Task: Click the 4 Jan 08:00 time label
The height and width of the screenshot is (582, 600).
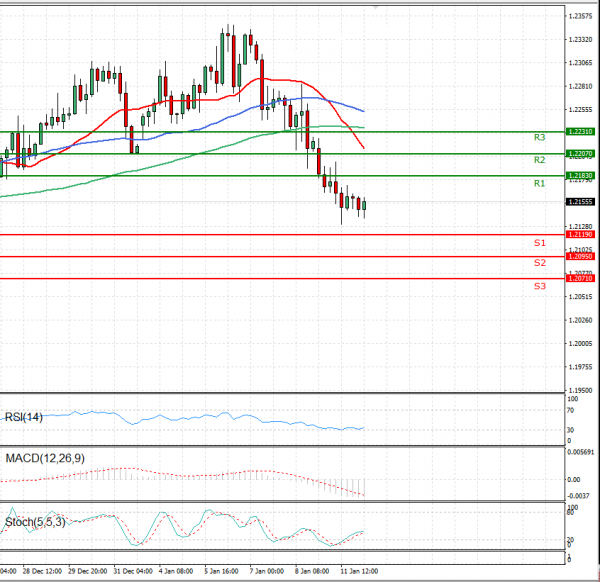Action: pyautogui.click(x=176, y=571)
